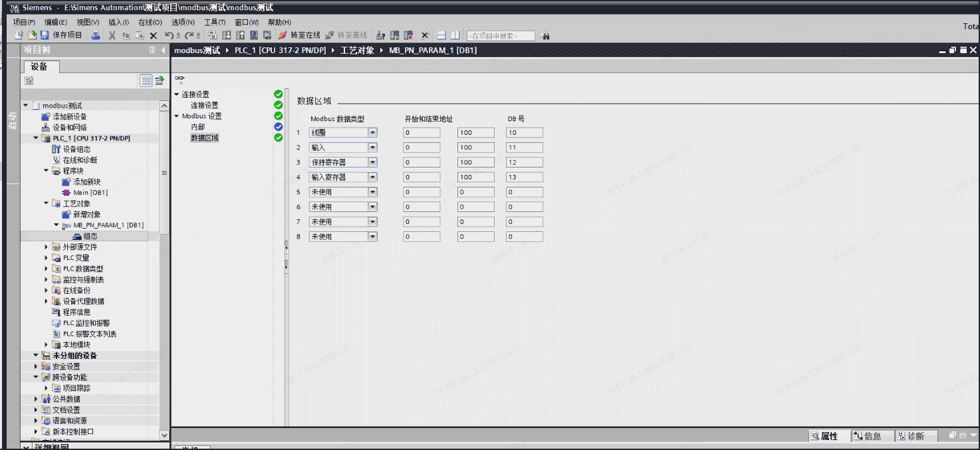Open row 5 未使用 data type dropdown

(x=372, y=192)
